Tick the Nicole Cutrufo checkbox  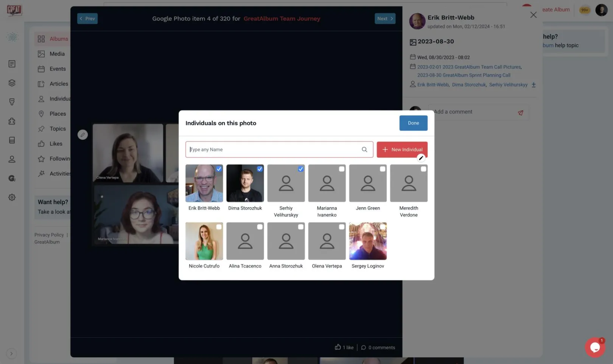[219, 227]
